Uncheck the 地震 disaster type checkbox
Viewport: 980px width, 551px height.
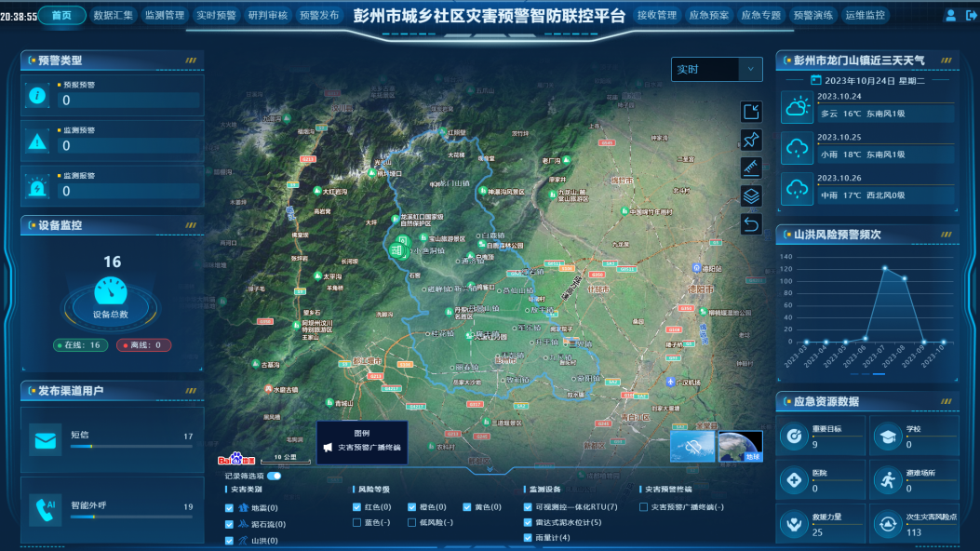(x=229, y=508)
